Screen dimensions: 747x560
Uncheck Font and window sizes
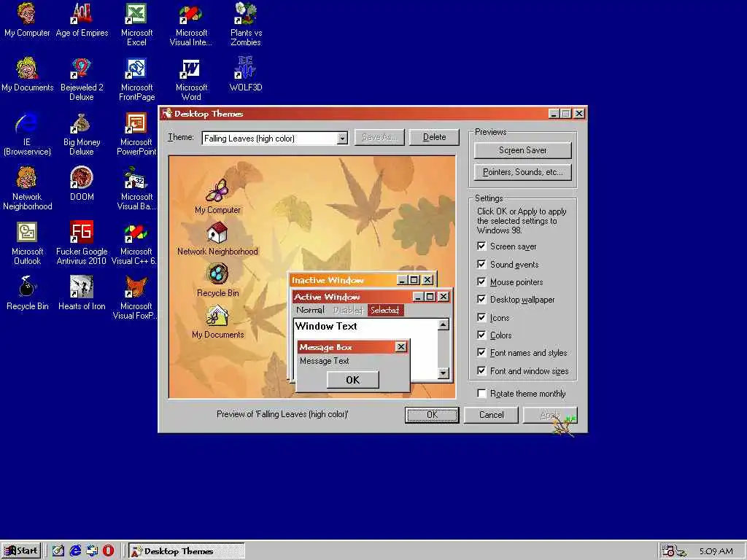pos(481,371)
